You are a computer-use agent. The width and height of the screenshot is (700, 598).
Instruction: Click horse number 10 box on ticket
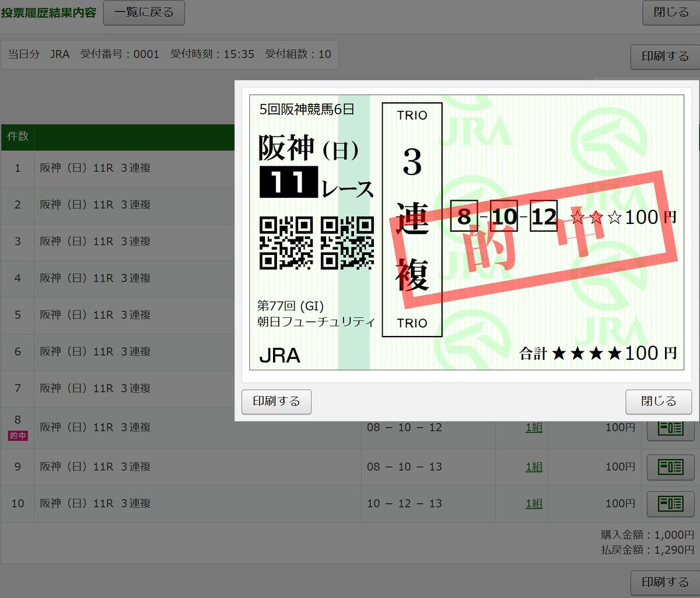pyautogui.click(x=504, y=216)
